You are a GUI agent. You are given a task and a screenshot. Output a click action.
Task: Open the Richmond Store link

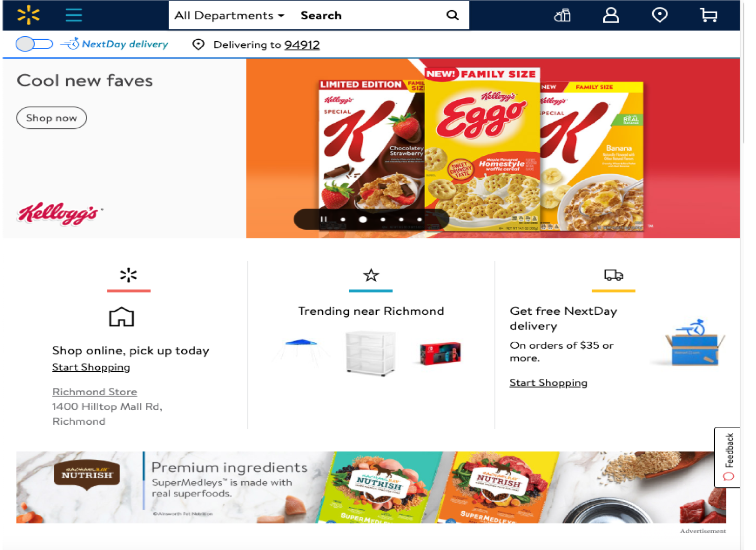coord(95,392)
